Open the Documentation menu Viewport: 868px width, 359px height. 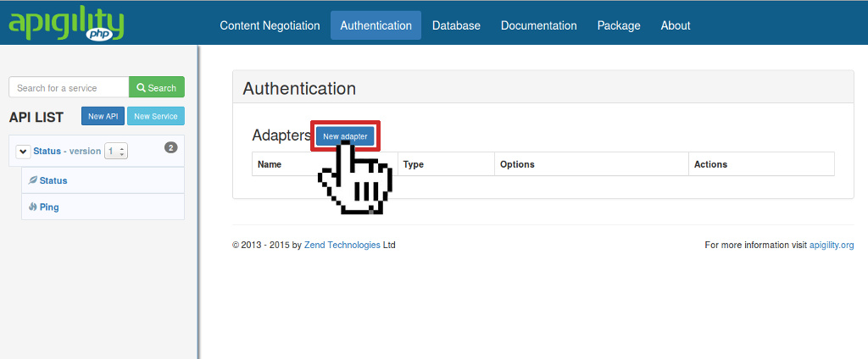coord(538,25)
